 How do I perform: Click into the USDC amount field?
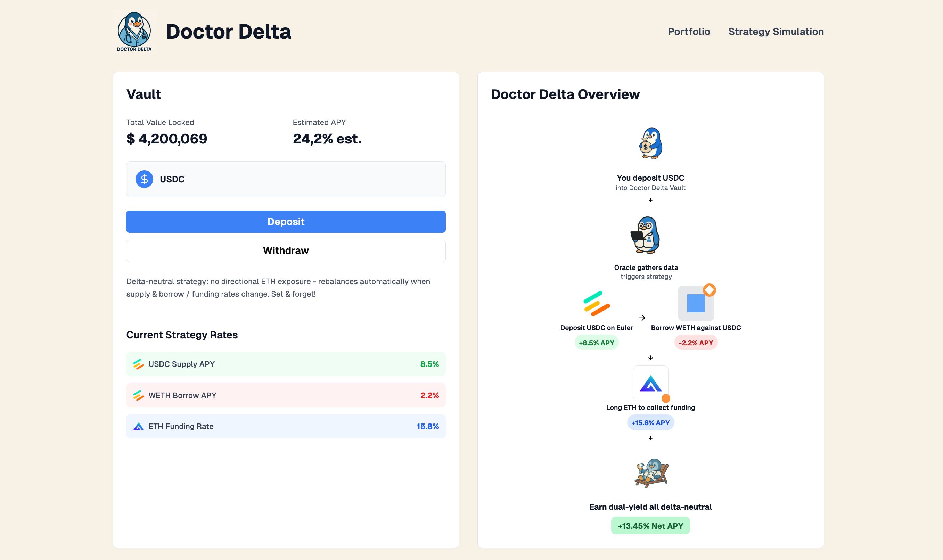(x=286, y=179)
